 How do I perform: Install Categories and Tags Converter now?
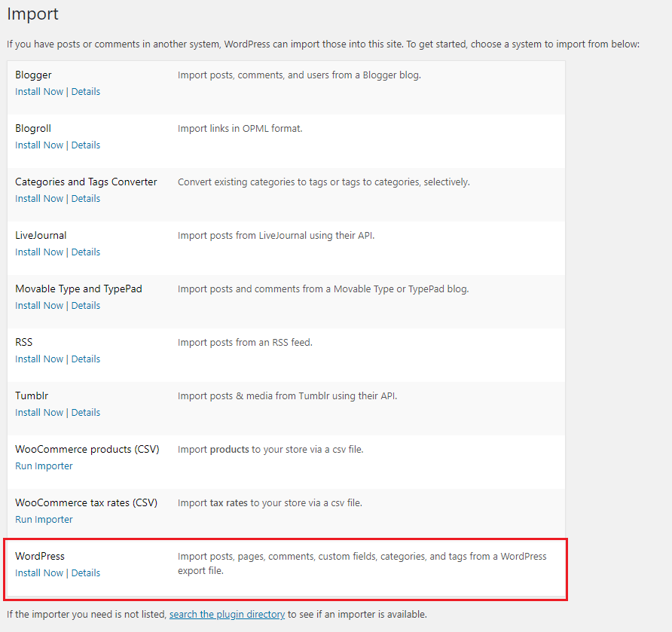click(39, 199)
